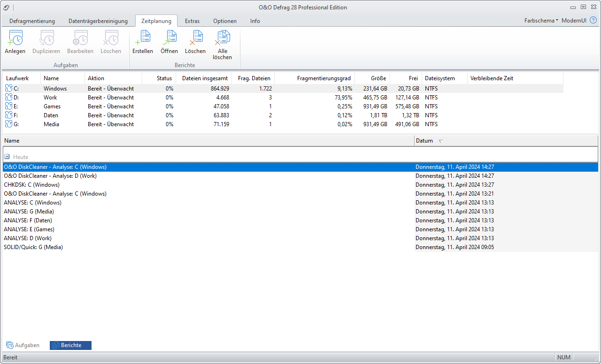Click drive icon for F: row
Screen dimensions: 601x364
pos(8,115)
